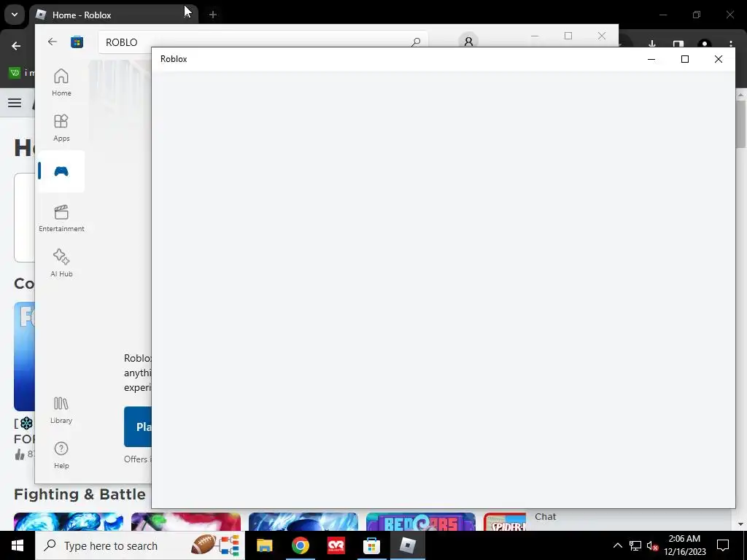Open the Spider-Man game thumbnail

point(506,521)
